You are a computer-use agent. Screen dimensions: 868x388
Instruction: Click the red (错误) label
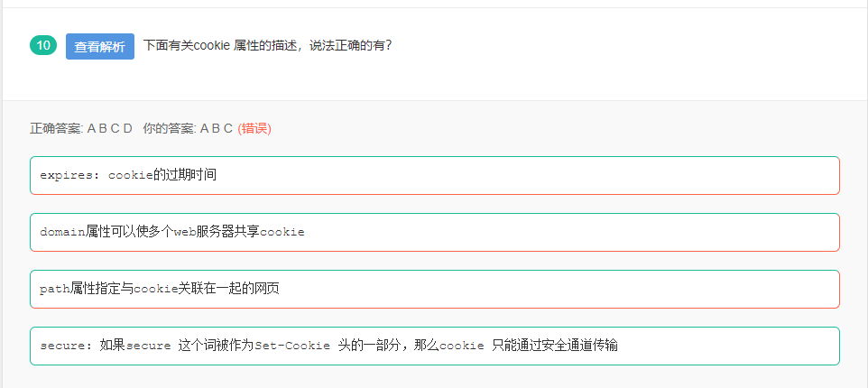point(254,129)
